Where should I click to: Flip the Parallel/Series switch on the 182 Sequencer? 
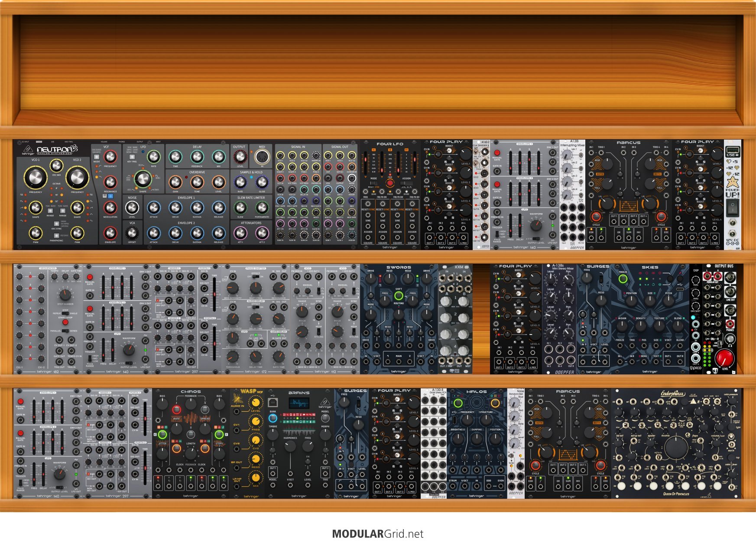65,331
